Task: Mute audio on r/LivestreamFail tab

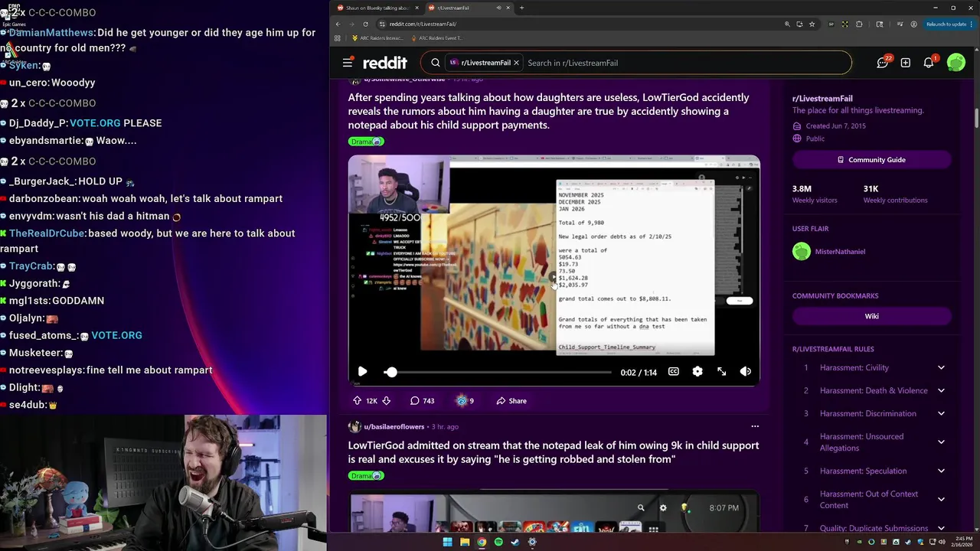Action: 498,8
